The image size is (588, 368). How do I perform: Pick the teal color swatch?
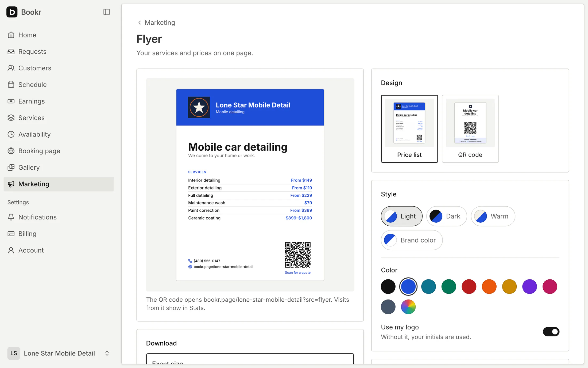[x=428, y=287]
